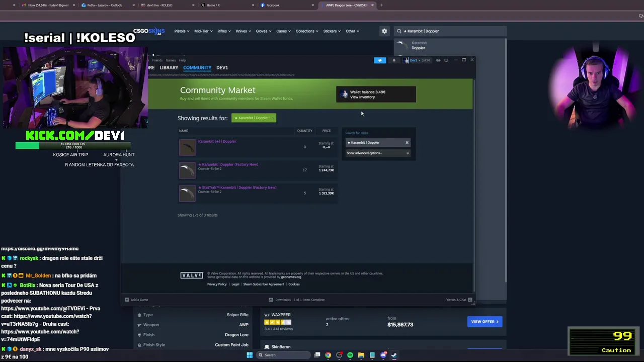The image size is (644, 362).
Task: Open Discord from the taskbar
Action: click(383, 355)
